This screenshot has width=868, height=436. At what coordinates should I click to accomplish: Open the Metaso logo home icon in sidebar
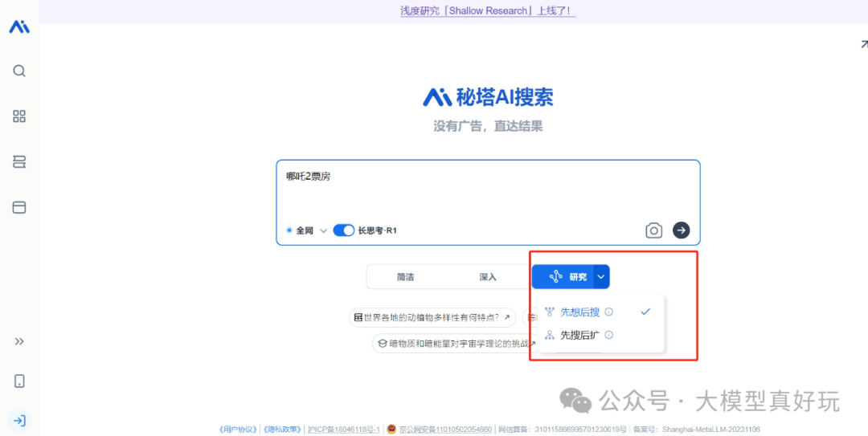click(19, 26)
